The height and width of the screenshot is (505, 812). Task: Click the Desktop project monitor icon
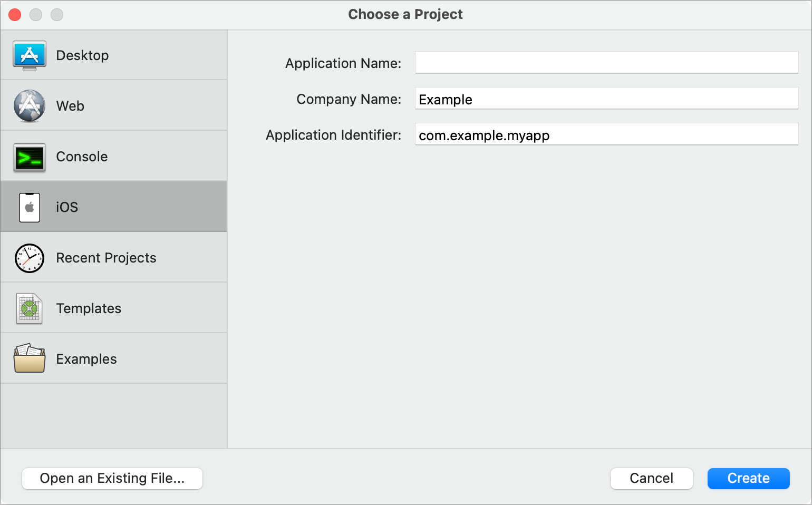point(30,55)
